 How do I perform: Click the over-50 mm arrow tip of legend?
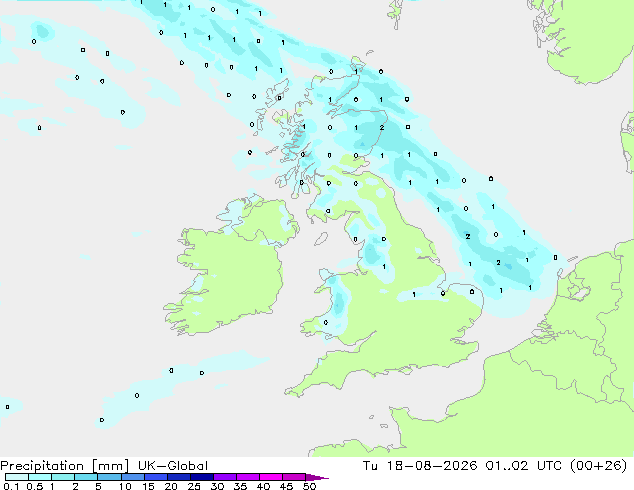(x=317, y=477)
